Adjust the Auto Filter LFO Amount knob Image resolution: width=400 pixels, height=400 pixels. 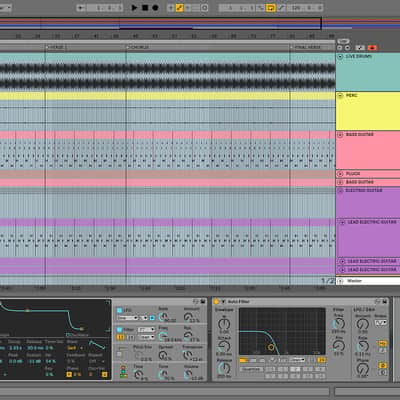[x=363, y=324]
